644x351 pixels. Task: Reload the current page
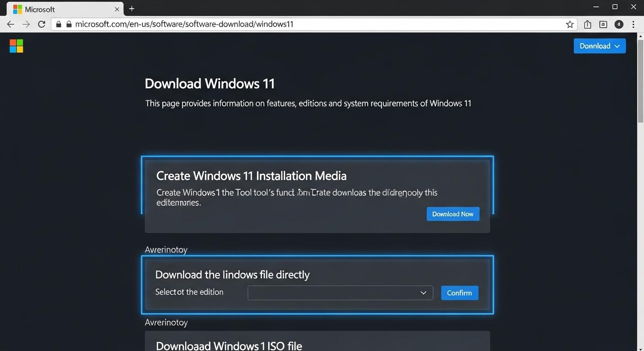(42, 24)
